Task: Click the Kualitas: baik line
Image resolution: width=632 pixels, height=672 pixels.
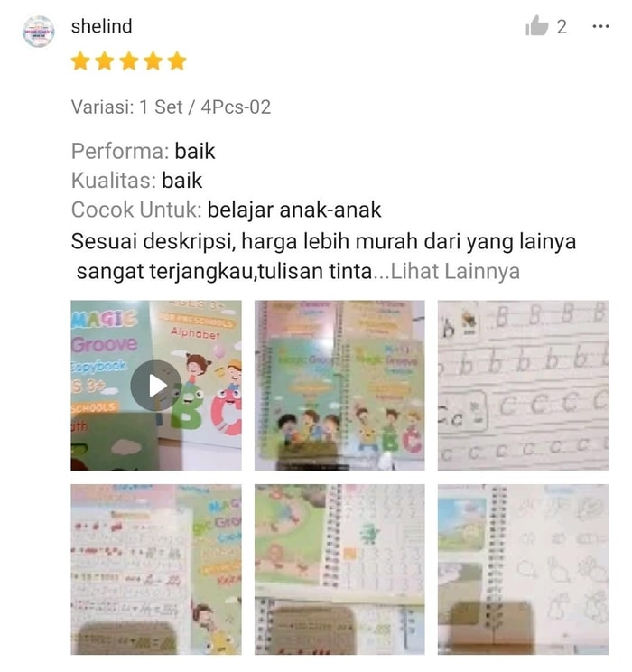Action: click(x=136, y=181)
